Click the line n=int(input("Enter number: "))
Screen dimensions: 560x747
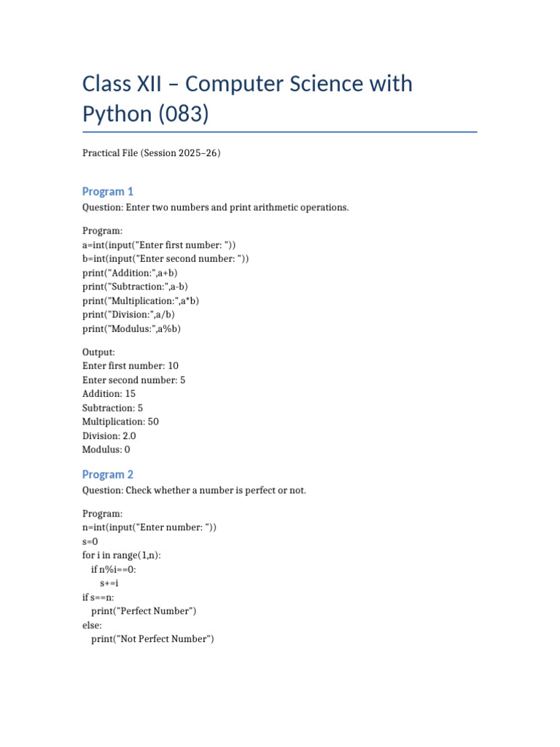[149, 527]
